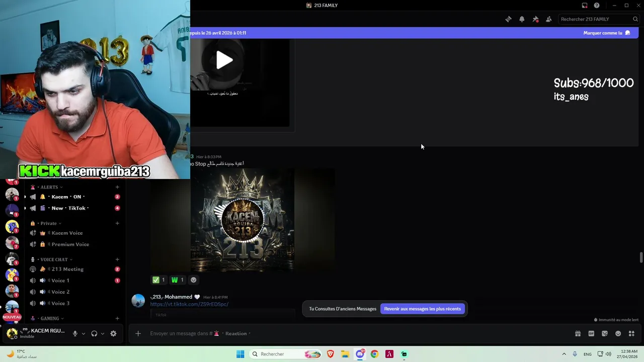Image resolution: width=644 pixels, height=362 pixels.
Task: Join the Voice 3 channel
Action: [x=74, y=303]
